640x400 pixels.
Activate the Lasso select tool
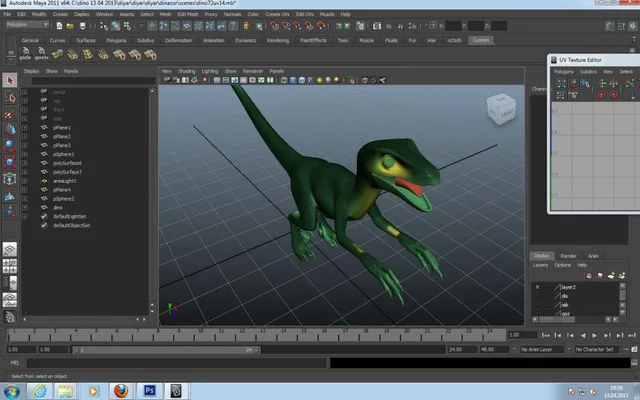[x=10, y=97]
